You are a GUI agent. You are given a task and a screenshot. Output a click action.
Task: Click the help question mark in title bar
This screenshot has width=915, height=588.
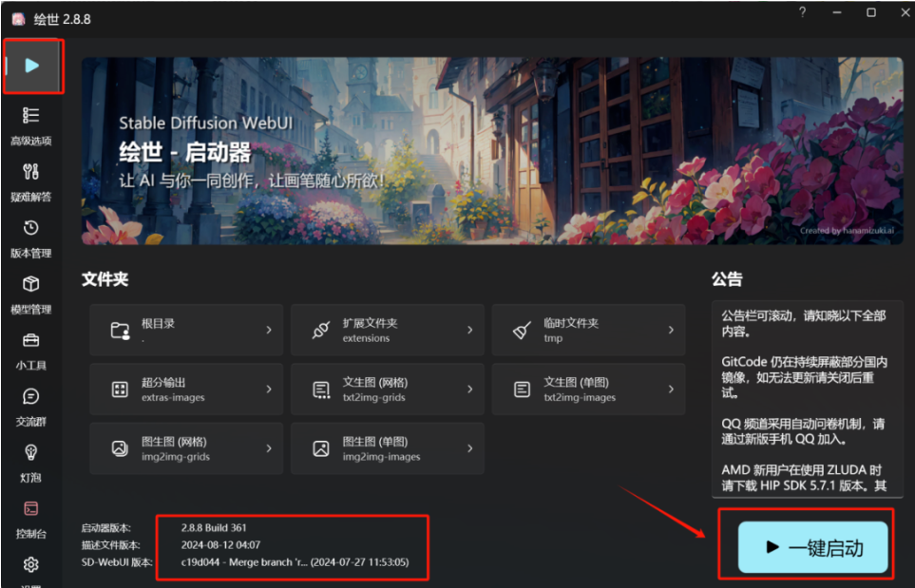tap(802, 12)
